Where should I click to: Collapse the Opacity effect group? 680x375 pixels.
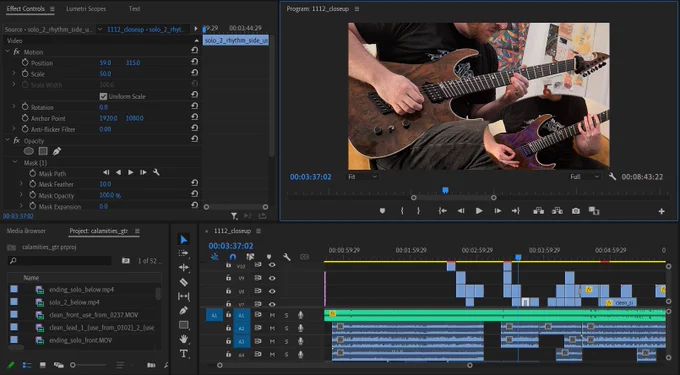pyautogui.click(x=7, y=140)
